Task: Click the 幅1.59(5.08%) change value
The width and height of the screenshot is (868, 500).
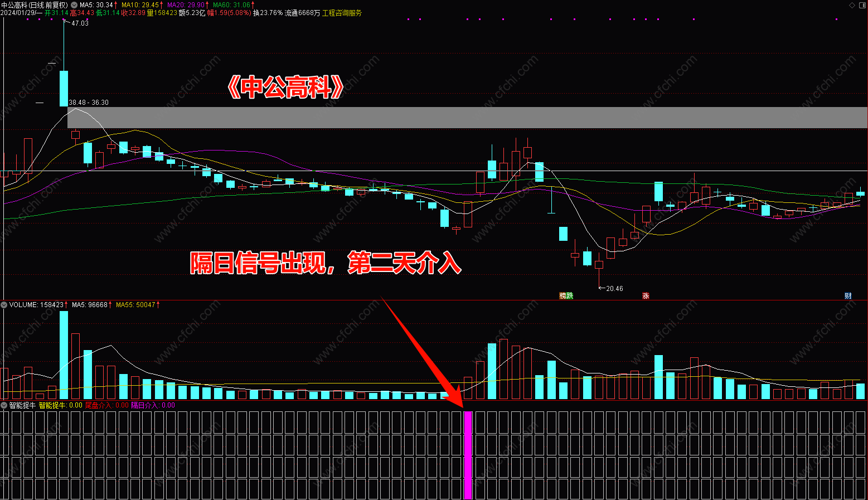Action: coord(229,13)
